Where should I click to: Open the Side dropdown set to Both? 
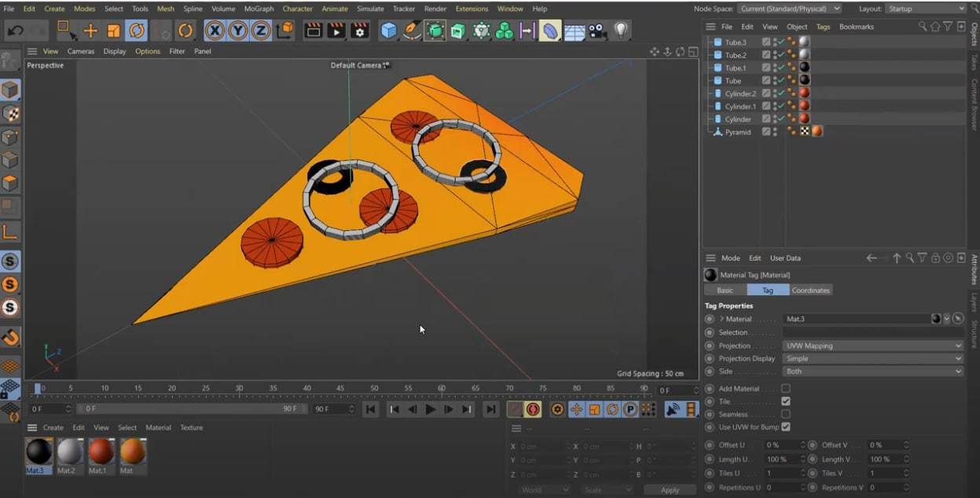click(x=872, y=372)
